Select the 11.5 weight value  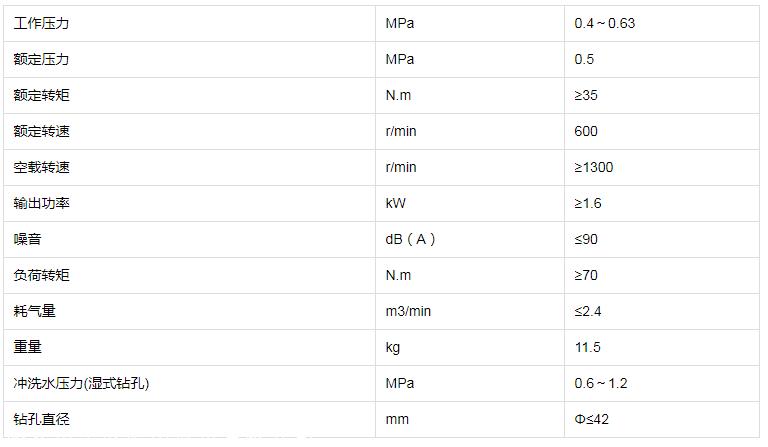tap(587, 347)
